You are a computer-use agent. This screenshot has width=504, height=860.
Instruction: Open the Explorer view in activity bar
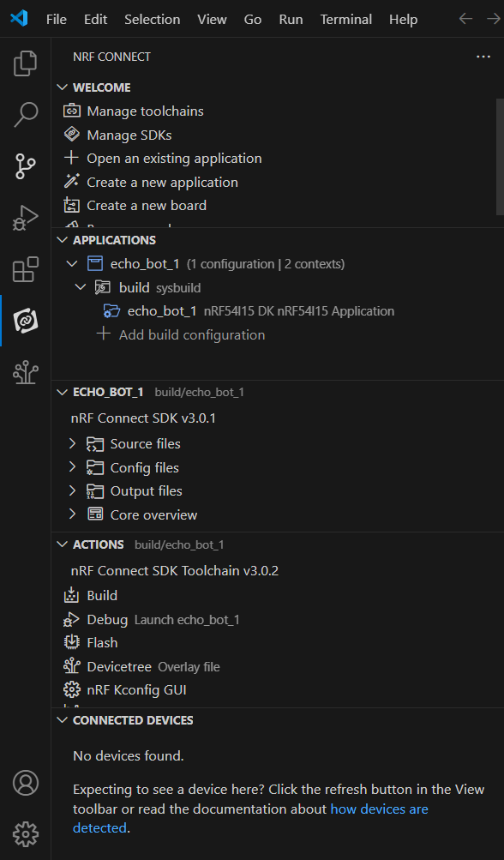click(x=25, y=63)
